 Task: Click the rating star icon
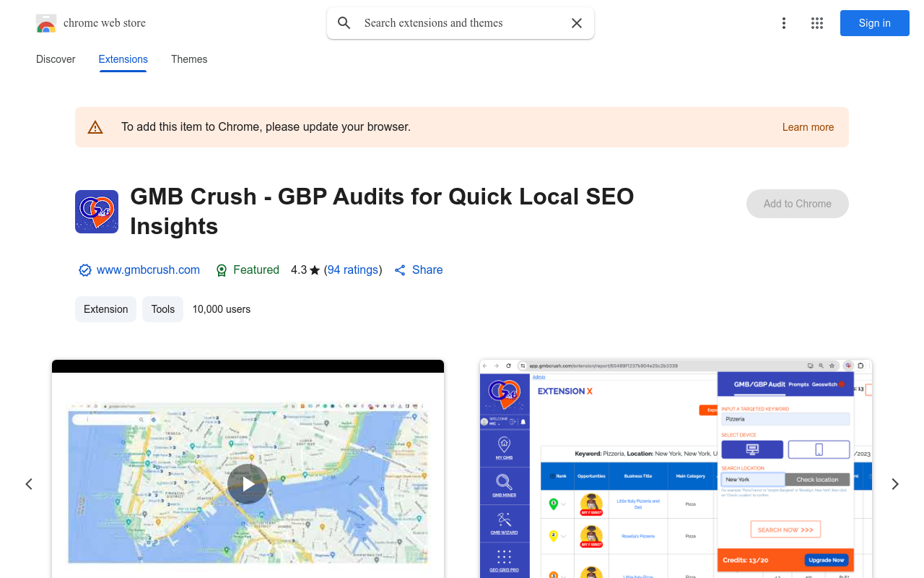pos(315,270)
